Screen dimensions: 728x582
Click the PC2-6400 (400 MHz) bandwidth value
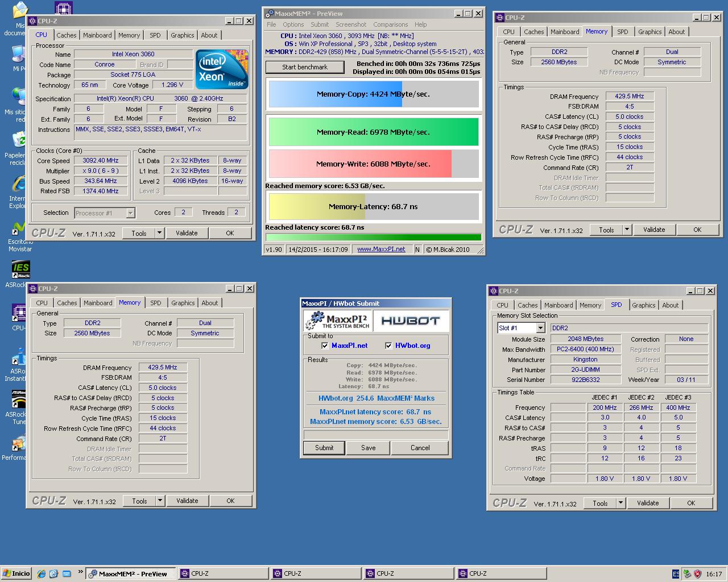click(585, 350)
